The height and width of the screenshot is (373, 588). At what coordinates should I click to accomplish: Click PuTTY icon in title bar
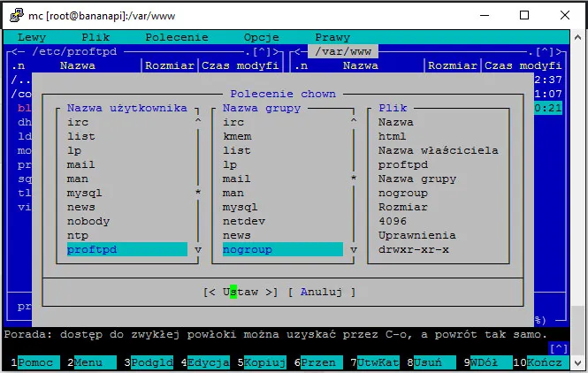[17, 15]
